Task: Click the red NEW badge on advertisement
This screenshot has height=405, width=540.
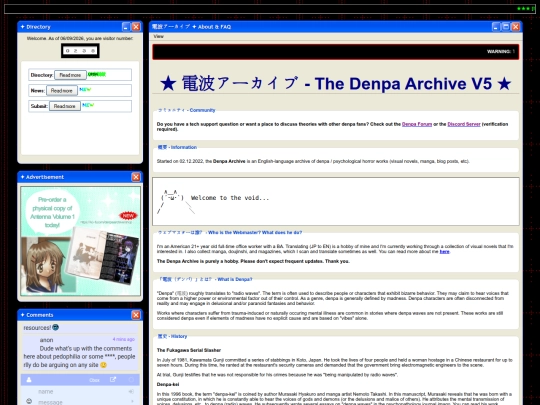Action: (x=128, y=216)
